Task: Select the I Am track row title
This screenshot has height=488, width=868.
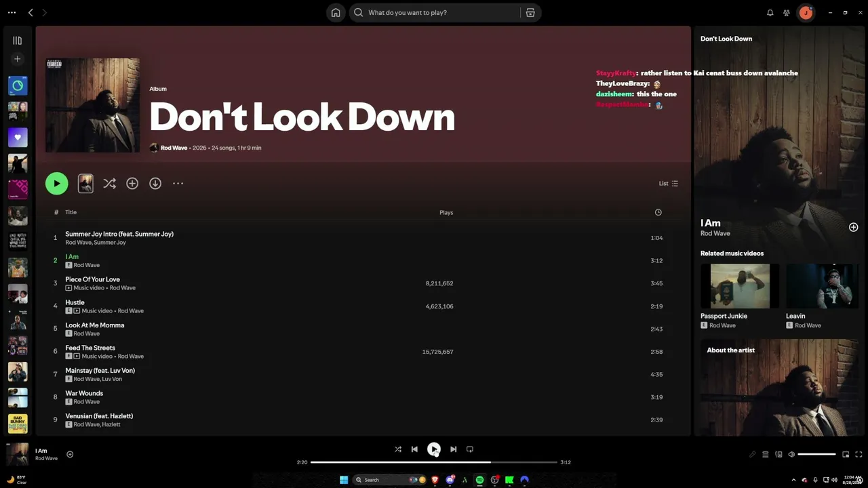Action: coord(72,257)
